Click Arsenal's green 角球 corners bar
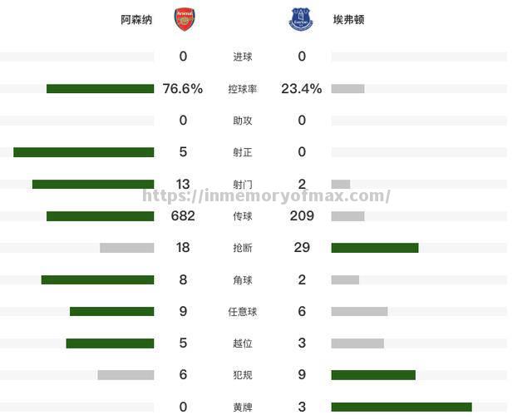The image size is (532, 420). coord(97,280)
